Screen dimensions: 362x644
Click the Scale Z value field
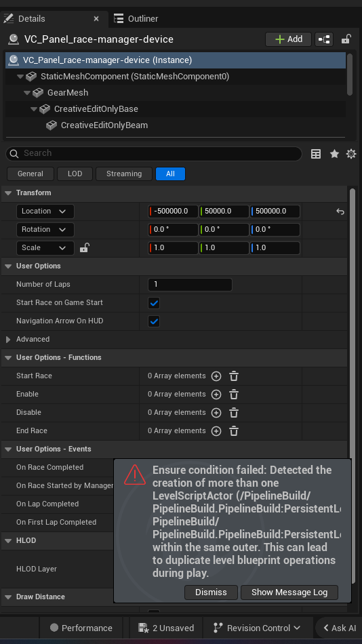click(275, 247)
